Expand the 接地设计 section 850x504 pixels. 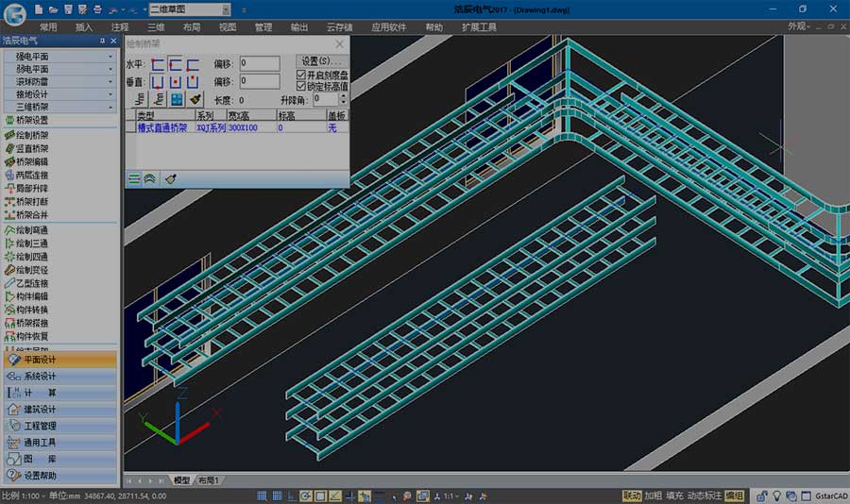(59, 94)
